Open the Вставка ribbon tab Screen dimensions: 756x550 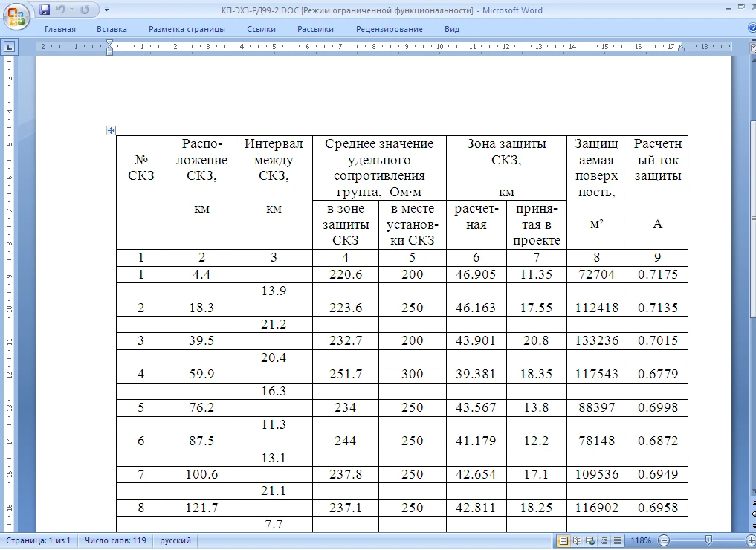coord(112,29)
